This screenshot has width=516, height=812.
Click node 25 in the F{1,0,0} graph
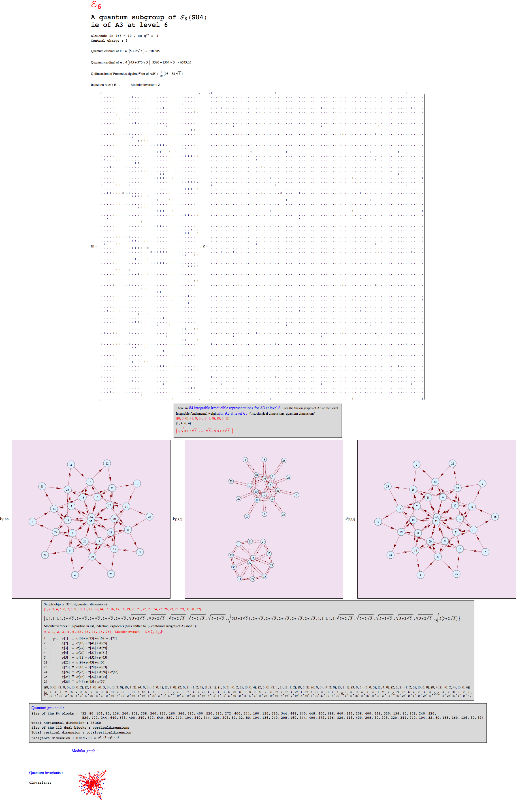pyautogui.click(x=111, y=574)
